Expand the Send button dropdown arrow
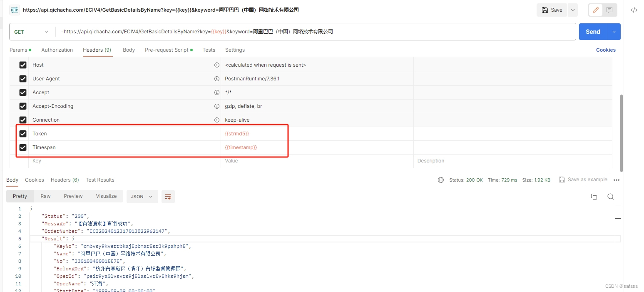The width and height of the screenshot is (644, 292). tap(614, 32)
